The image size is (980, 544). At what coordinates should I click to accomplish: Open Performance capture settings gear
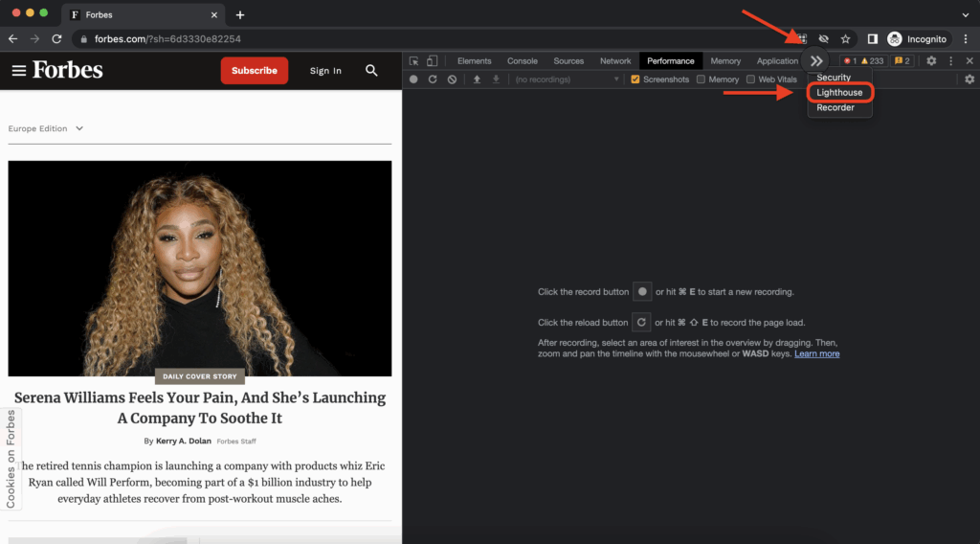pos(969,79)
